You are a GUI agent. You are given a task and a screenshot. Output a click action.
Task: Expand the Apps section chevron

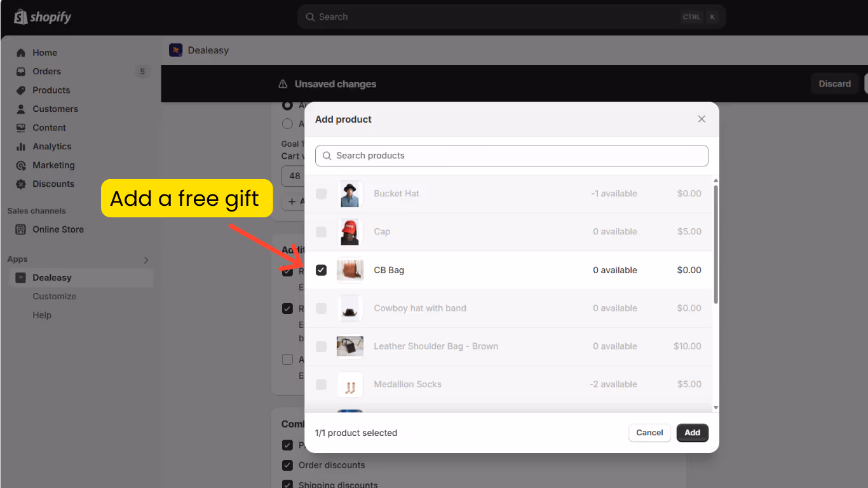(x=146, y=260)
